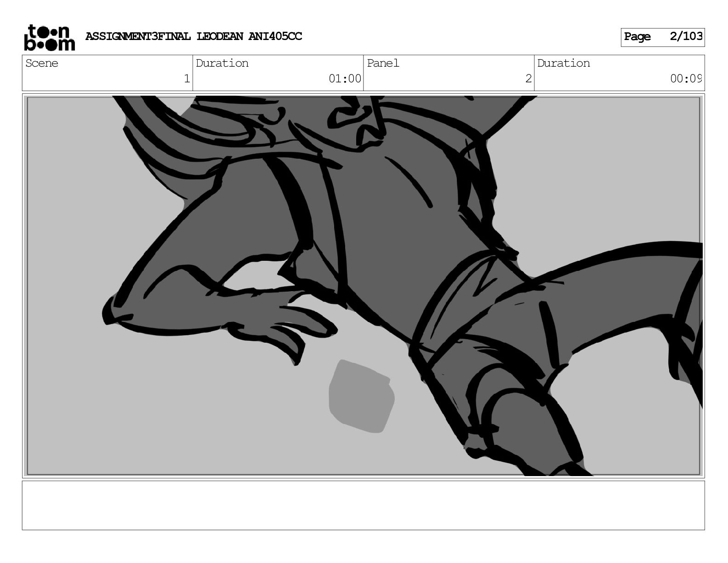This screenshot has height=563, width=728.
Task: Click the Toon Boom logo
Action: pyautogui.click(x=49, y=37)
